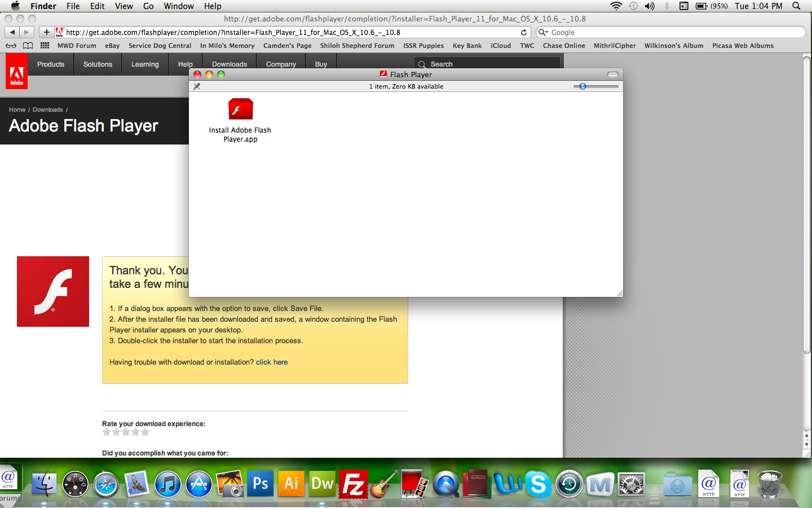Open the Downloads menu on Adobe site
The width and height of the screenshot is (812, 508).
click(230, 64)
